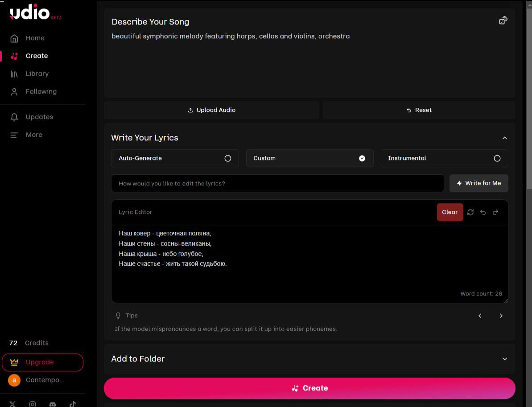Collapse the Write Your Lyrics section
This screenshot has width=532, height=407.
point(505,138)
